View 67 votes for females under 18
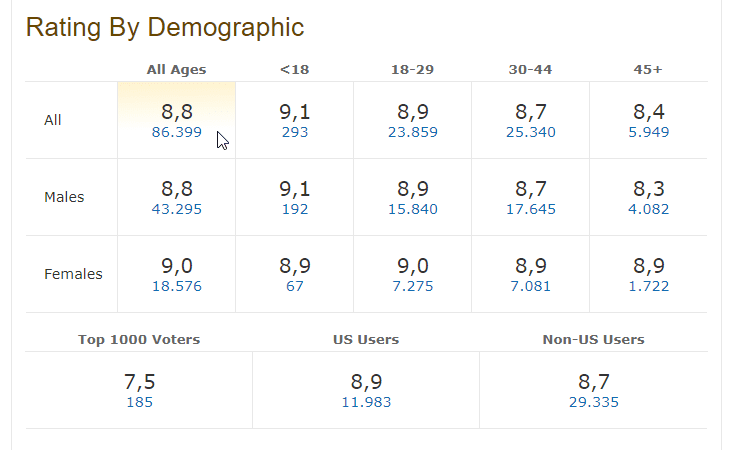 click(294, 286)
